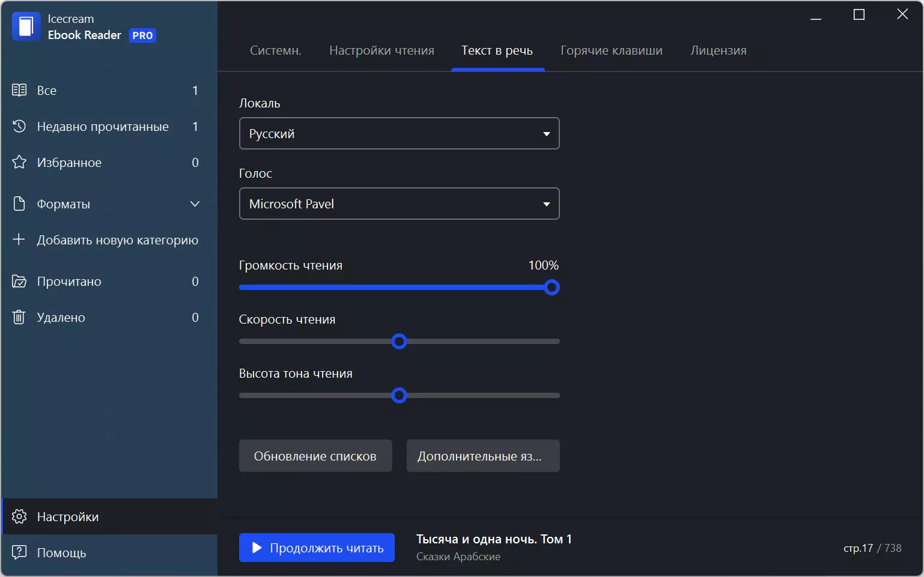Click Продолжить читать button

tap(317, 548)
